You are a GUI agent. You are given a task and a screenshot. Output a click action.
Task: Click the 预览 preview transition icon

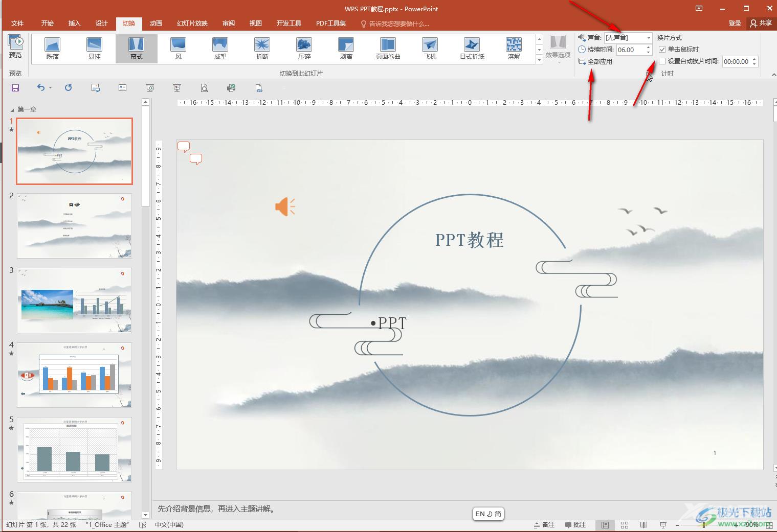15,47
